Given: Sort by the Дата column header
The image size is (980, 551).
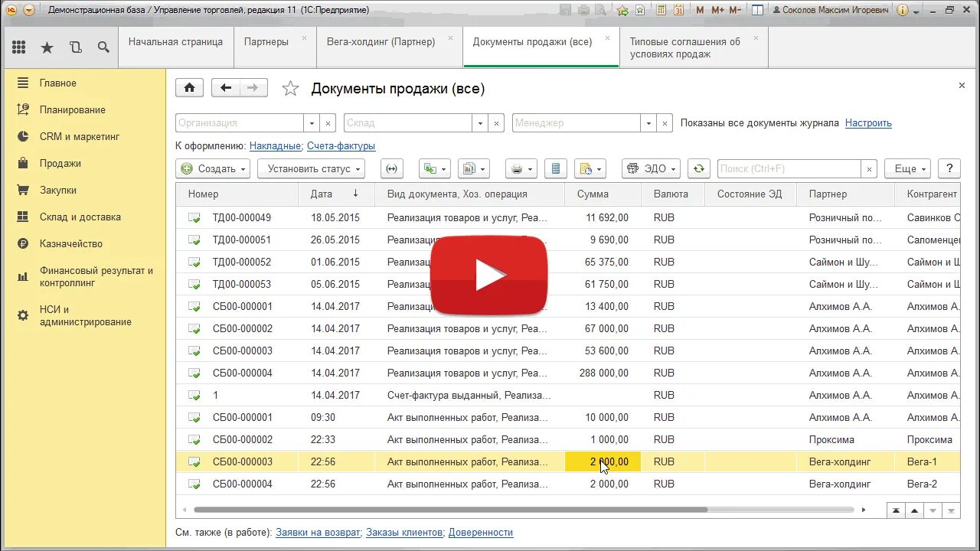Looking at the screenshot, I should click(x=335, y=194).
